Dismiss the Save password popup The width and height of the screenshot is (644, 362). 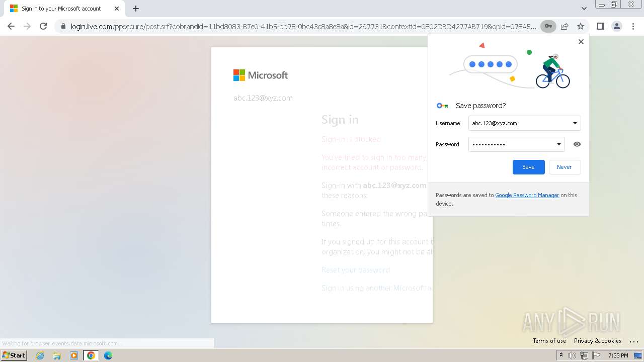coord(581,42)
